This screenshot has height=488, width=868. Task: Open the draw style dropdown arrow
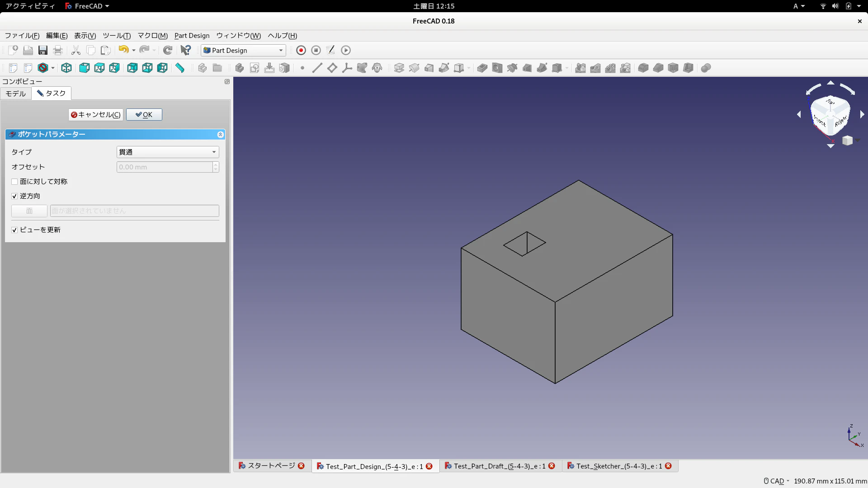pyautogui.click(x=53, y=68)
